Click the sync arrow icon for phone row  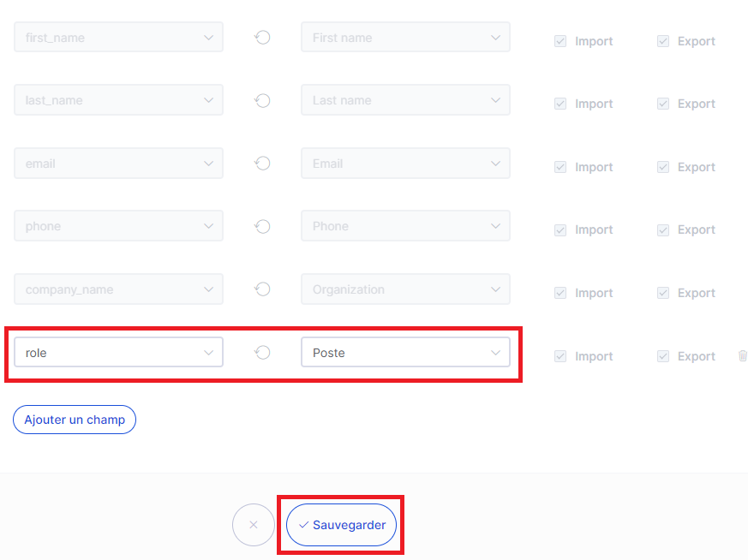[262, 226]
